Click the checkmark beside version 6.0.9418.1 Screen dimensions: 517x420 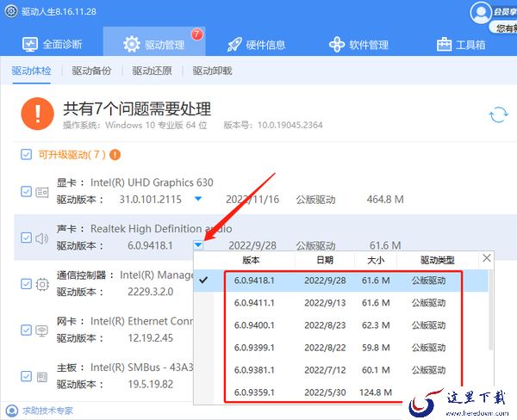203,280
